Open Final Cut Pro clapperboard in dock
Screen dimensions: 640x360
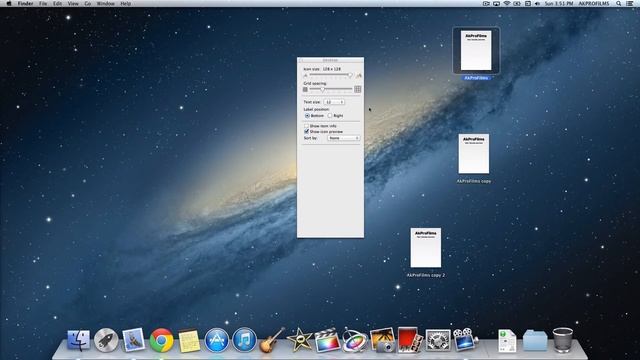coord(327,340)
